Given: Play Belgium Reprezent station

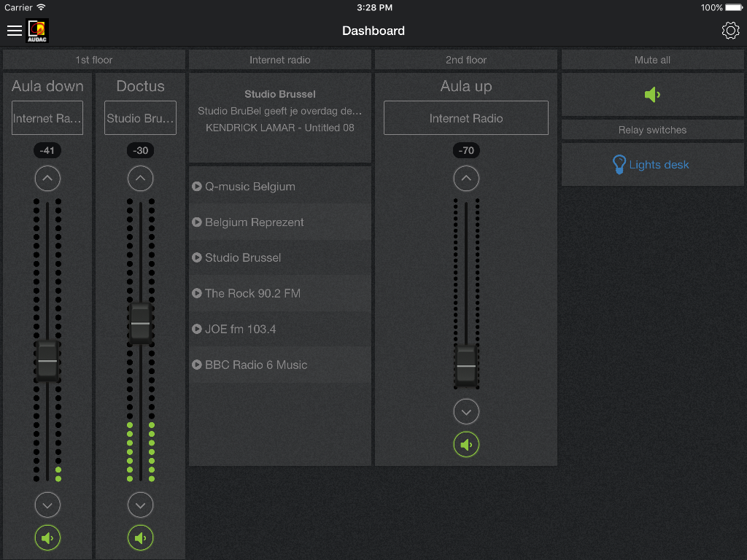Looking at the screenshot, I should coord(280,222).
